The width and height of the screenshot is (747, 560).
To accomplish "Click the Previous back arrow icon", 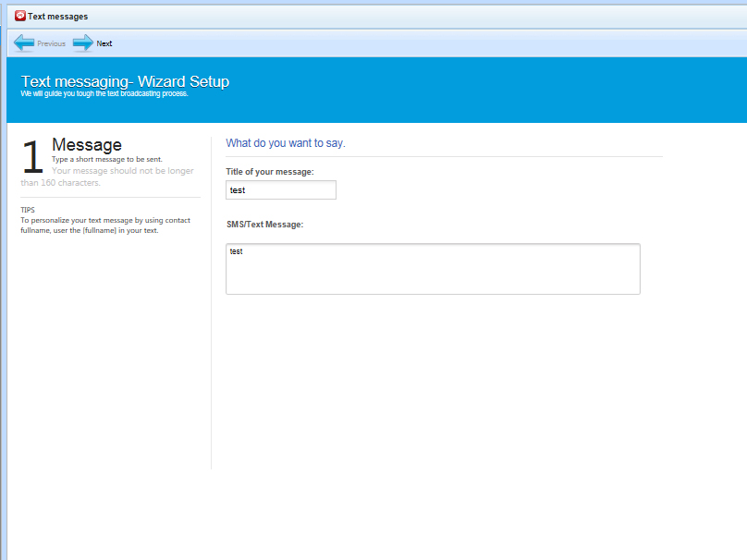I will coord(24,43).
